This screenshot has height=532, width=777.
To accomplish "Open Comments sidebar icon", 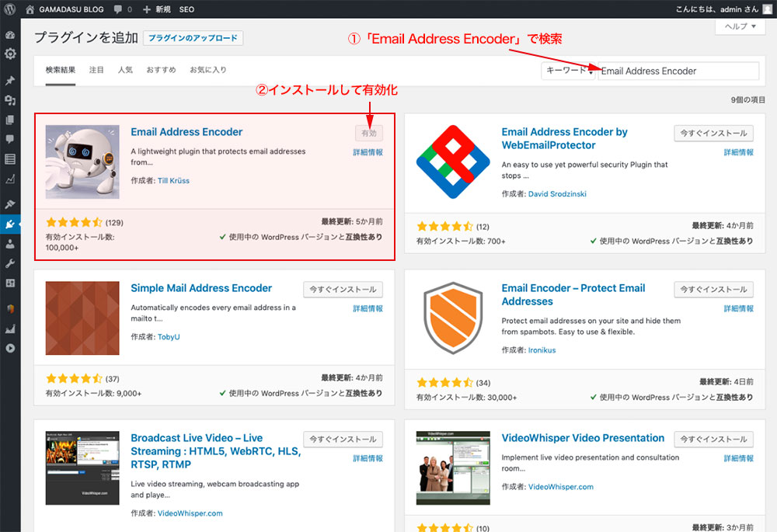I will tap(10, 139).
